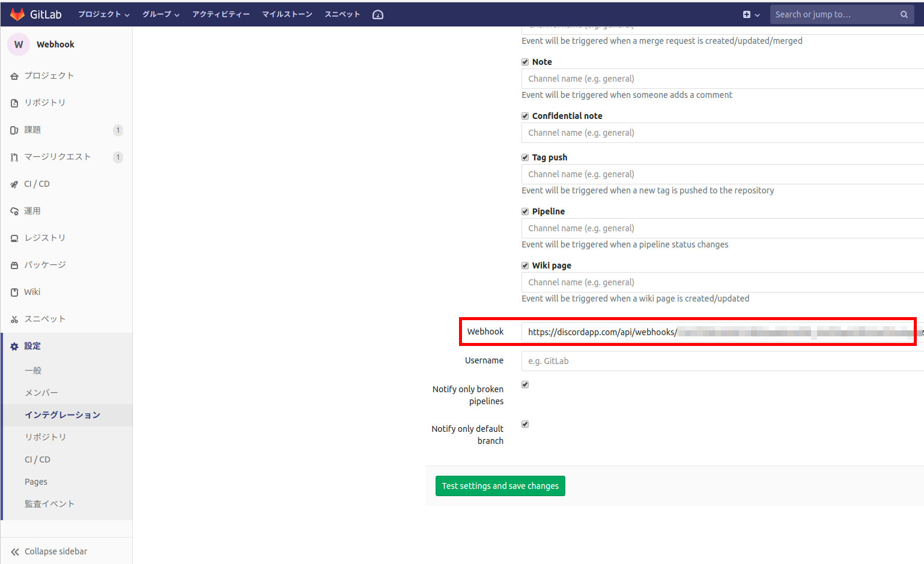This screenshot has height=564, width=924.
Task: Open the plus dropdown near search
Action: point(750,14)
